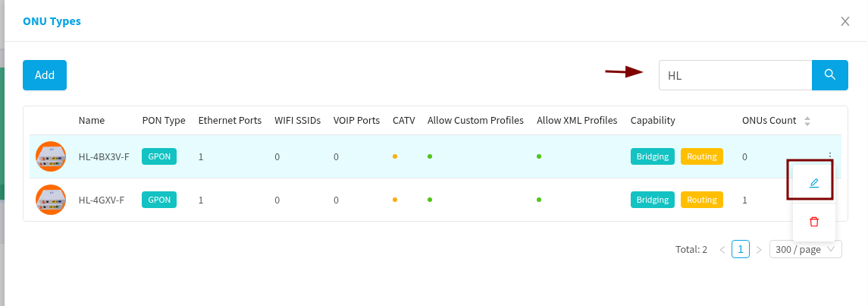Click the Bridging tag on the HL-4BX3V-F row
The image size is (868, 306).
pos(653,156)
